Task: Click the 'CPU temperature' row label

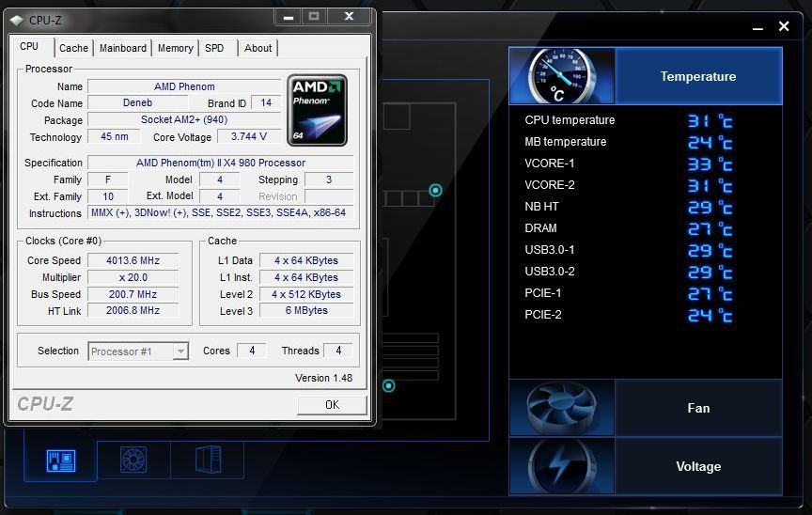Action: tap(570, 120)
